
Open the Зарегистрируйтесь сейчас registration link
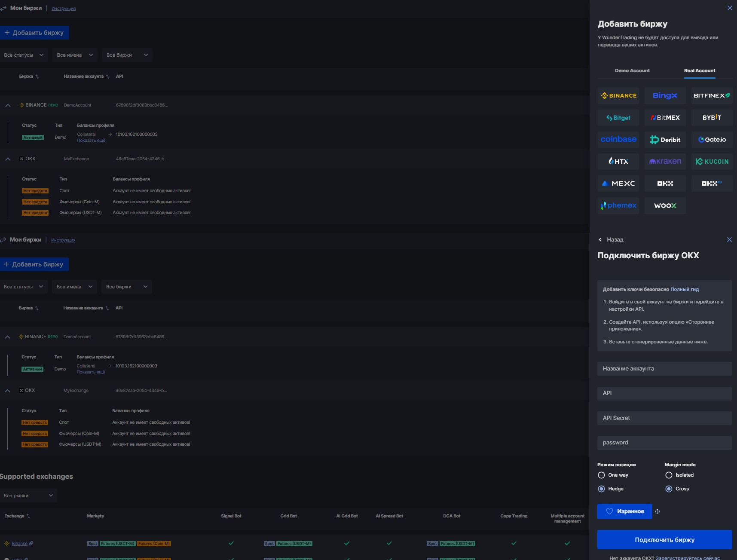tap(688, 558)
